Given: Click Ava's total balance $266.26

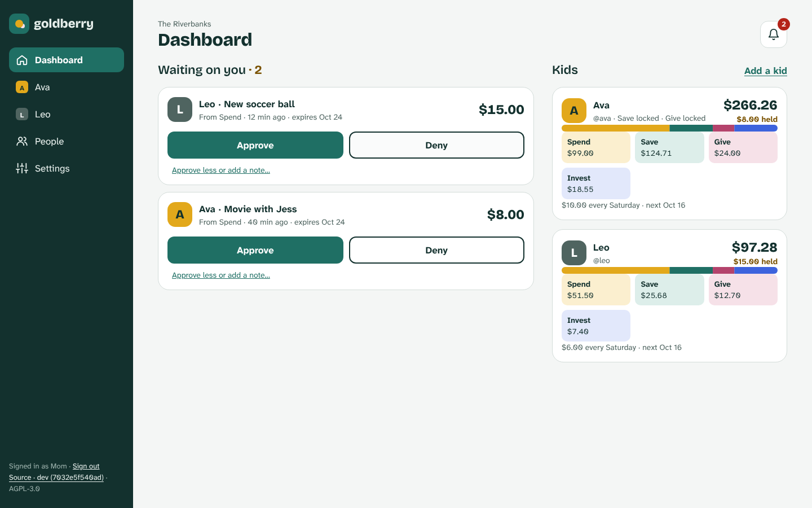Looking at the screenshot, I should click(x=751, y=105).
